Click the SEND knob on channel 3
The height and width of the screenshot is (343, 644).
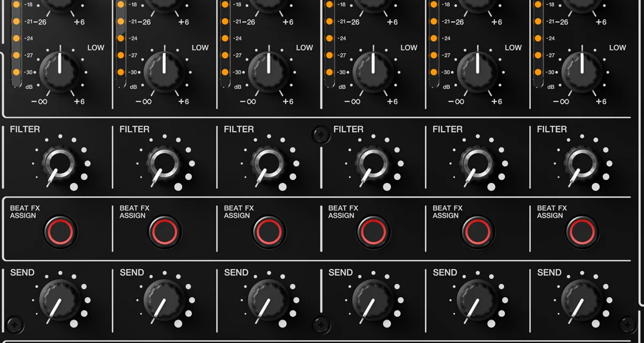269,300
